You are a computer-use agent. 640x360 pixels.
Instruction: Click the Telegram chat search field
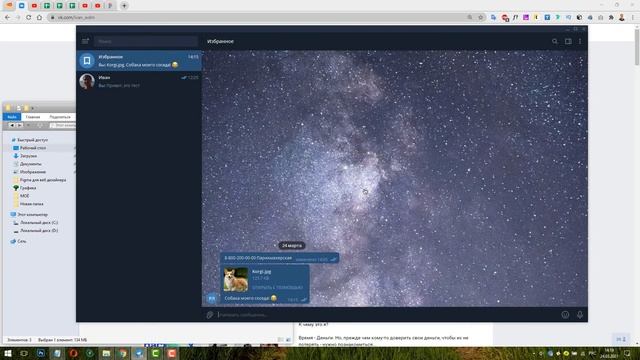pyautogui.click(x=146, y=41)
